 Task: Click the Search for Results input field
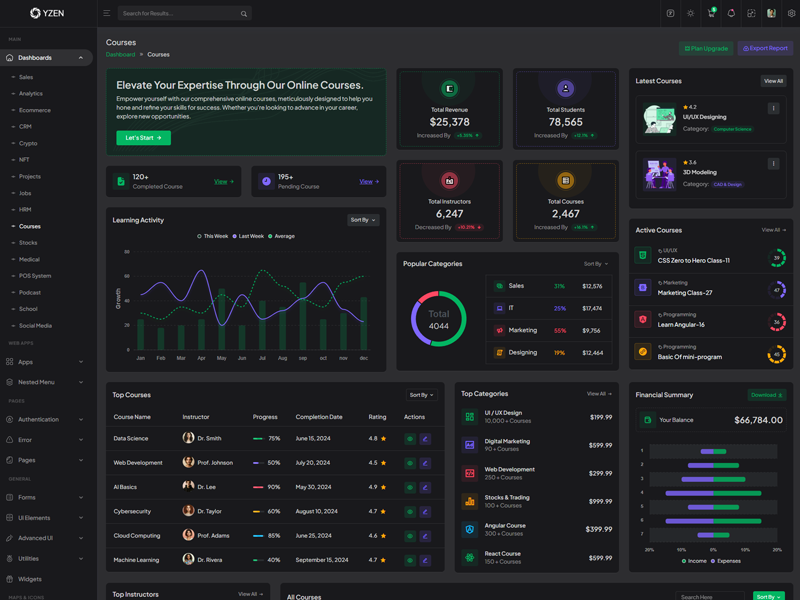pyautogui.click(x=178, y=14)
